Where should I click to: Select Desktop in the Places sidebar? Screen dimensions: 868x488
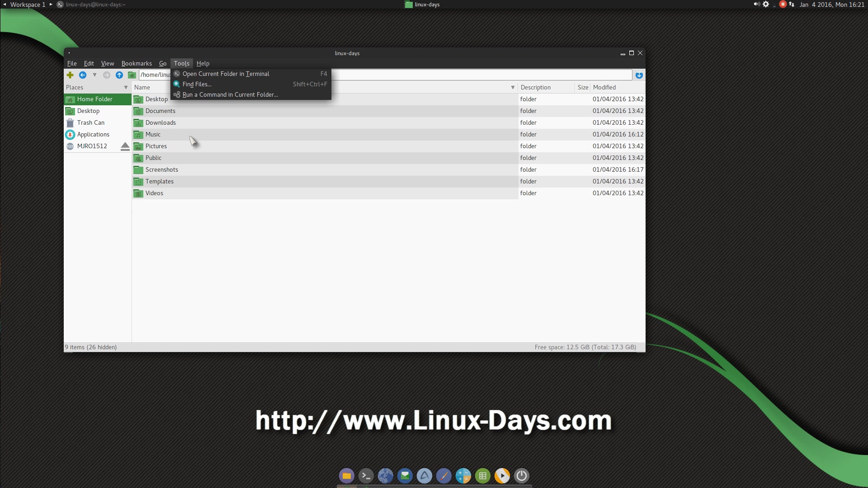coord(98,111)
